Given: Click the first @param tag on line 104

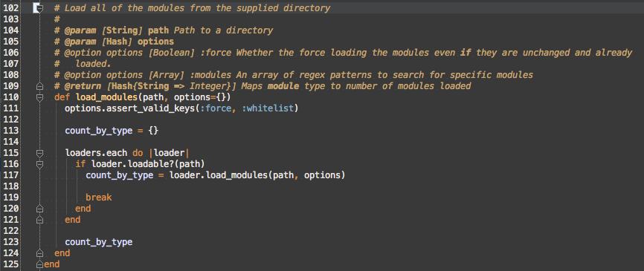Looking at the screenshot, I should 76,30.
